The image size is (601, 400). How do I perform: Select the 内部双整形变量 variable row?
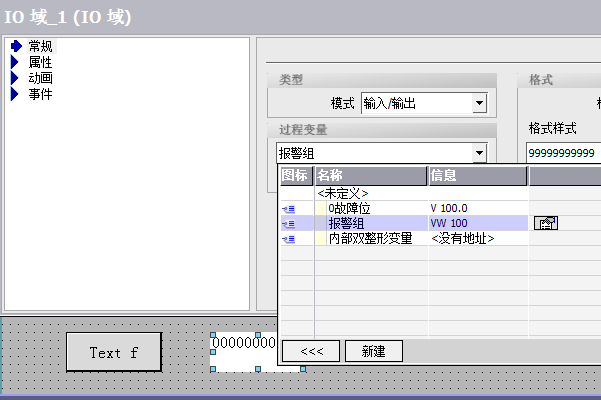tap(369, 239)
